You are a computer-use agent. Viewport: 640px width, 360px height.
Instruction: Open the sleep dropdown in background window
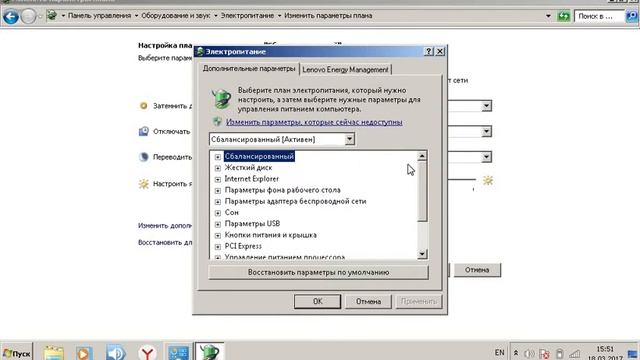tap(486, 157)
